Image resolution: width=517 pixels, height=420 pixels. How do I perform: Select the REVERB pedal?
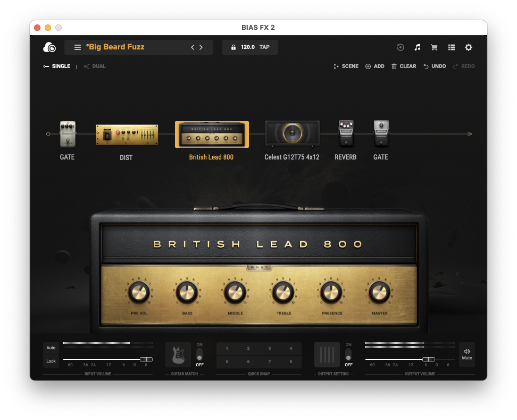coord(346,133)
